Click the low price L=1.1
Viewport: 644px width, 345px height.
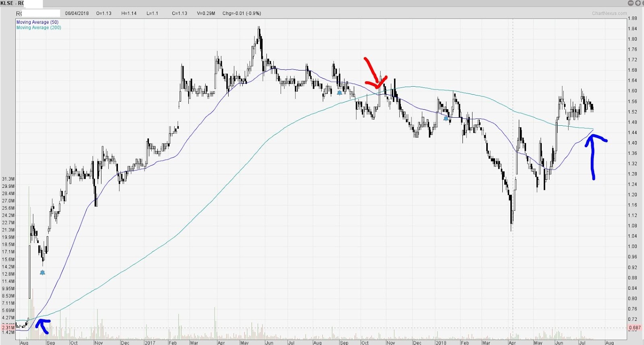152,13
